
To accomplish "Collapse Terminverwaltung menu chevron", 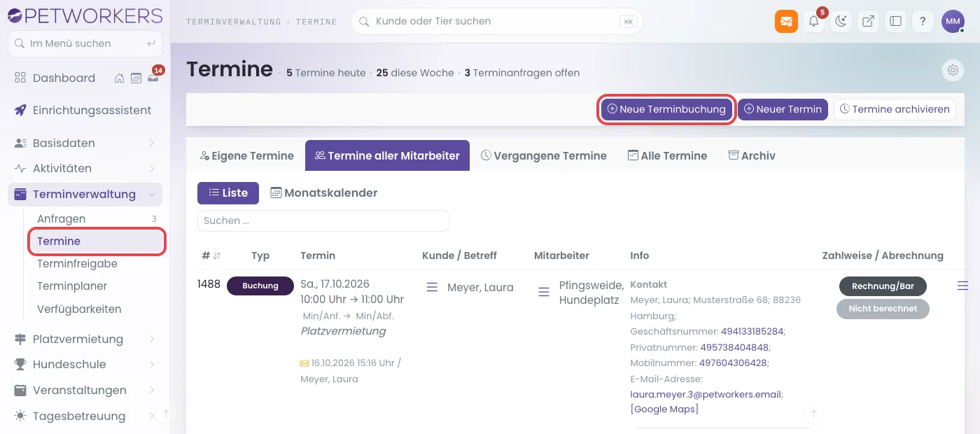I will pos(151,195).
